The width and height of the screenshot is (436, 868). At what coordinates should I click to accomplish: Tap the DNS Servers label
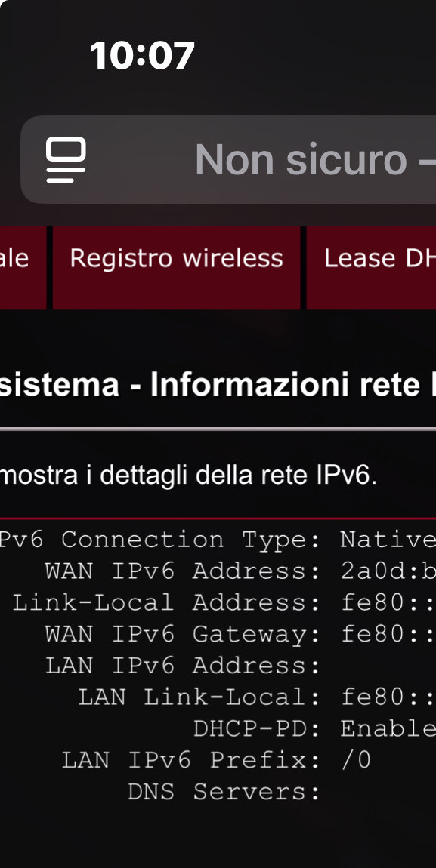(224, 792)
